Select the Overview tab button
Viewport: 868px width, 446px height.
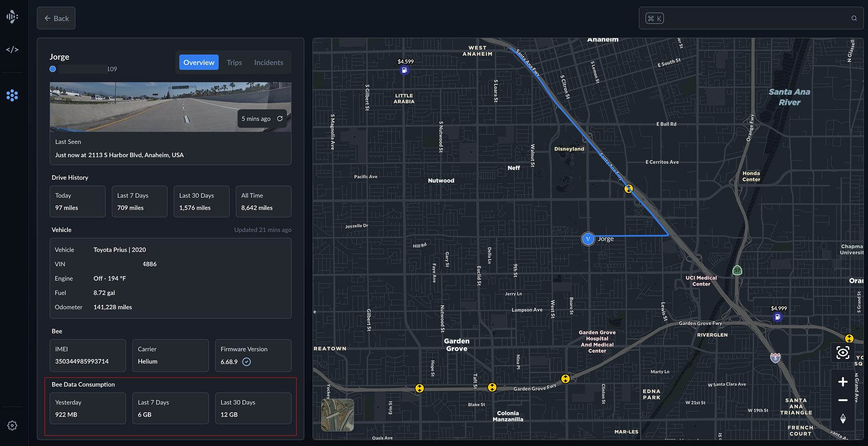tap(199, 62)
